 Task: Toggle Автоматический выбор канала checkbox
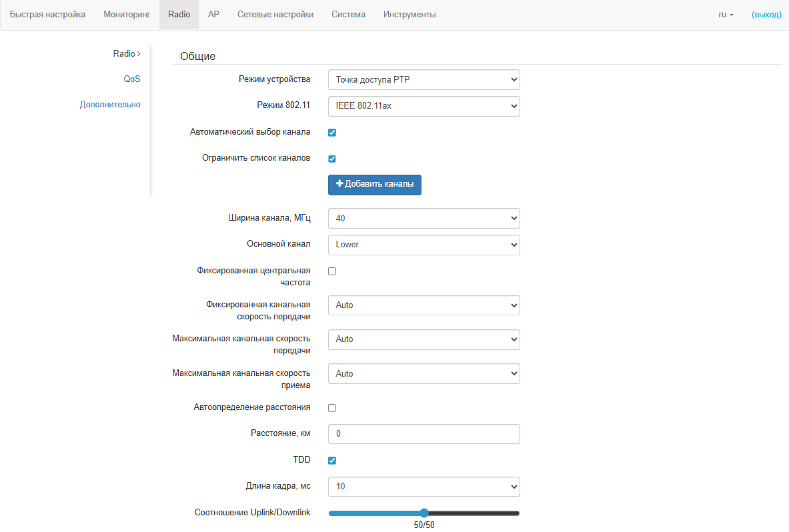[332, 133]
